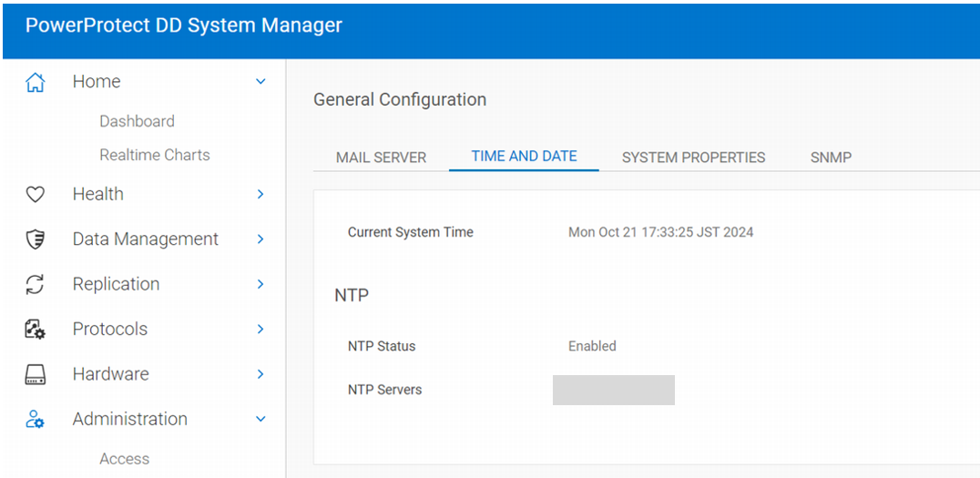This screenshot has width=980, height=478.
Task: Click the NTP Status label
Action: point(382,346)
